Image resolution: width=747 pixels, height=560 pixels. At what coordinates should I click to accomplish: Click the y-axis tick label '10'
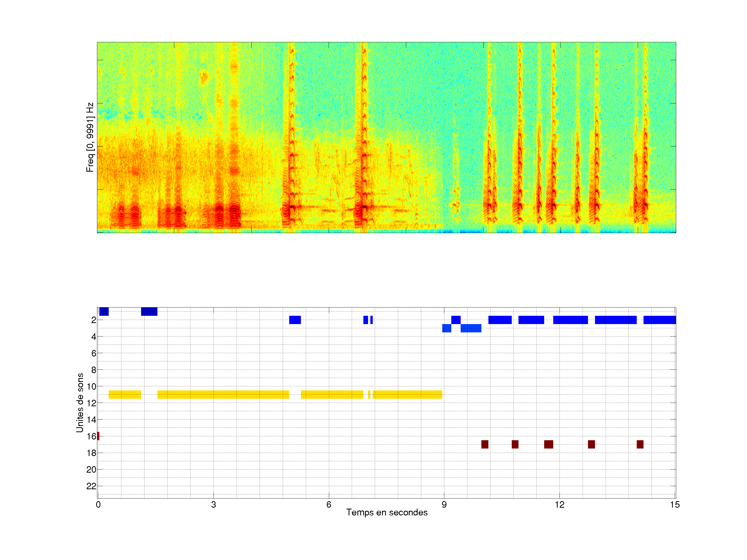[x=91, y=386]
